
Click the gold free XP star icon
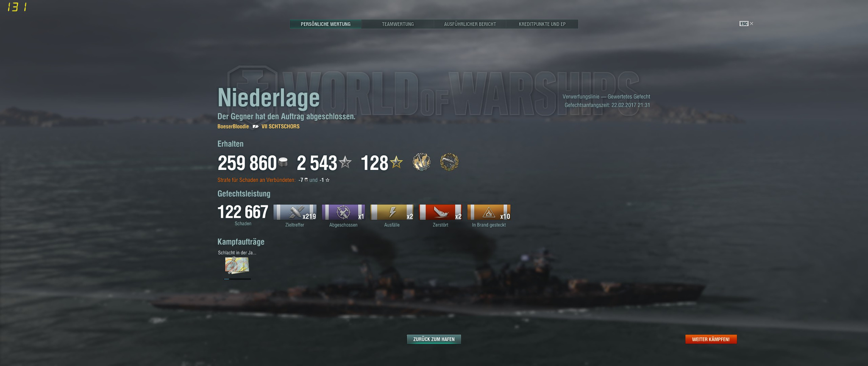point(396,162)
